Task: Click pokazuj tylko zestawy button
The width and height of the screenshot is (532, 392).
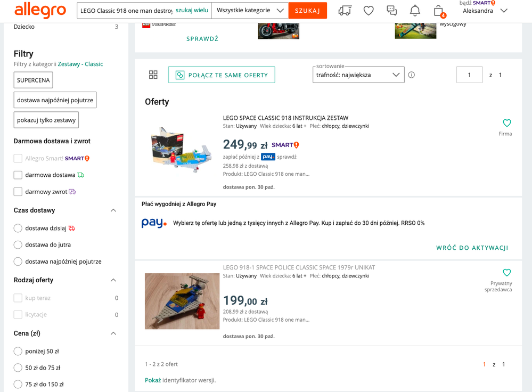Action: (46, 120)
